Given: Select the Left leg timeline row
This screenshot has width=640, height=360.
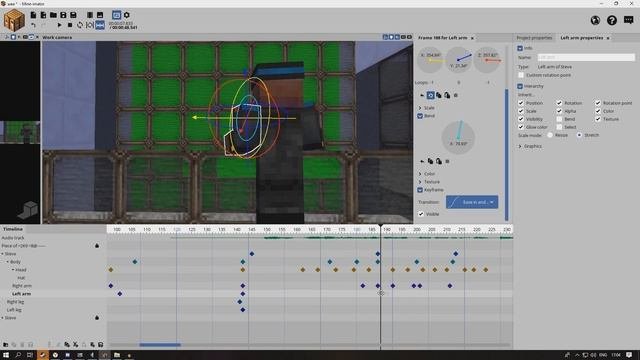Looking at the screenshot, I should (x=14, y=310).
